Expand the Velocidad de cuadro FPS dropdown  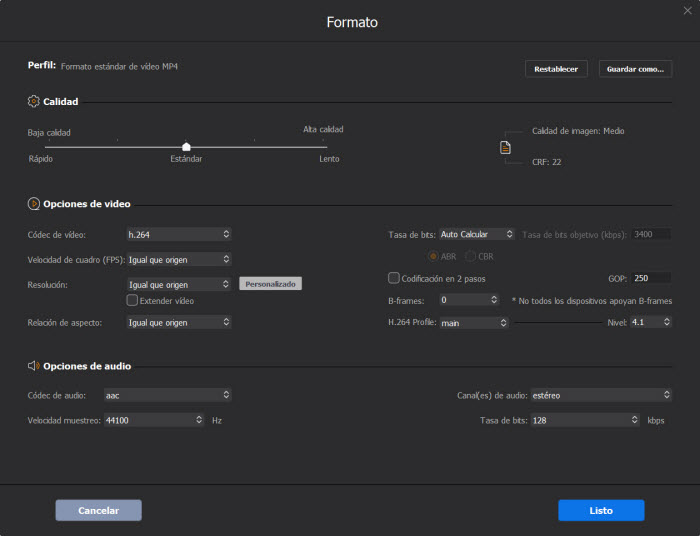click(179, 260)
